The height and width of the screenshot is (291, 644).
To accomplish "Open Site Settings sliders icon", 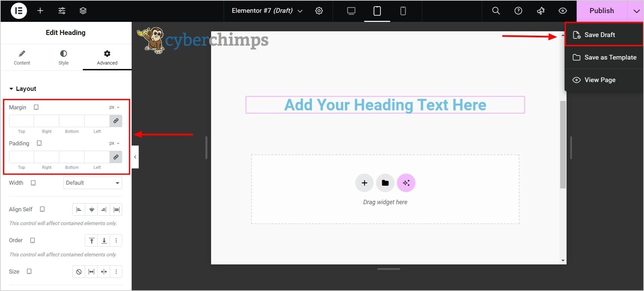I will pos(62,11).
